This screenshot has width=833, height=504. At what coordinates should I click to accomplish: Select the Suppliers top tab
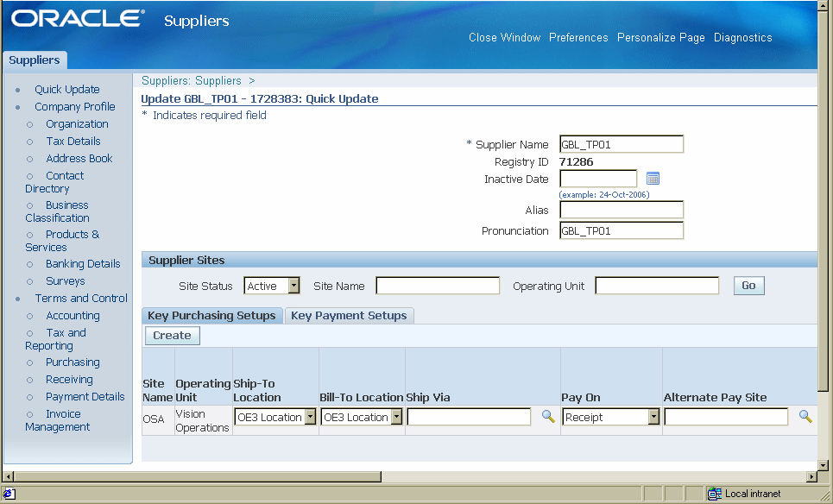click(35, 60)
